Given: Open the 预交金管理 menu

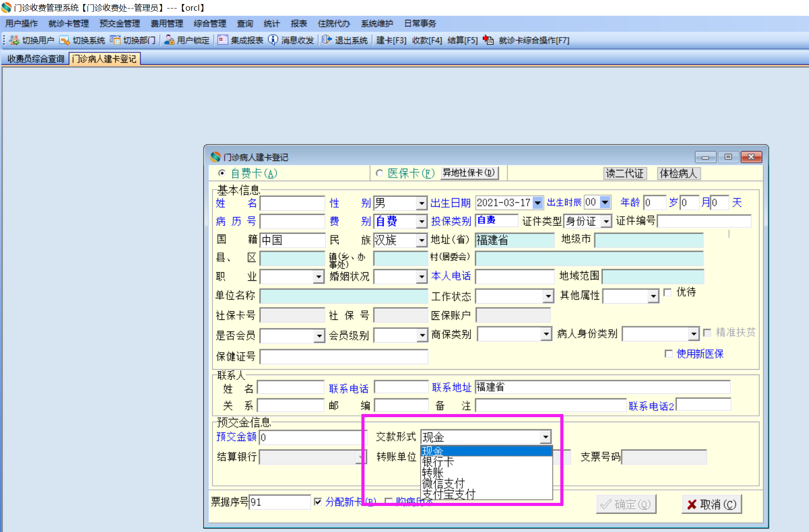Looking at the screenshot, I should (x=120, y=24).
